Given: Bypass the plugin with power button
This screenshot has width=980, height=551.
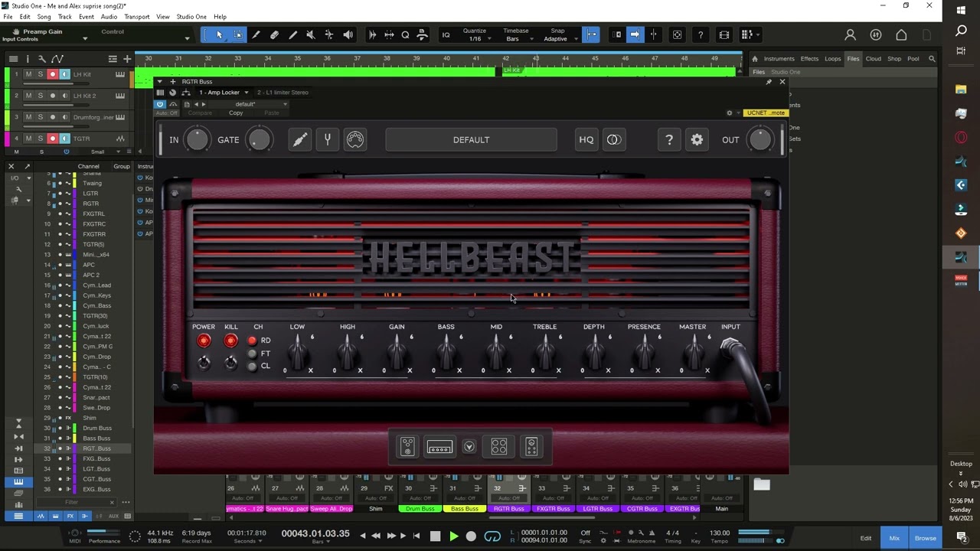Looking at the screenshot, I should click(160, 104).
